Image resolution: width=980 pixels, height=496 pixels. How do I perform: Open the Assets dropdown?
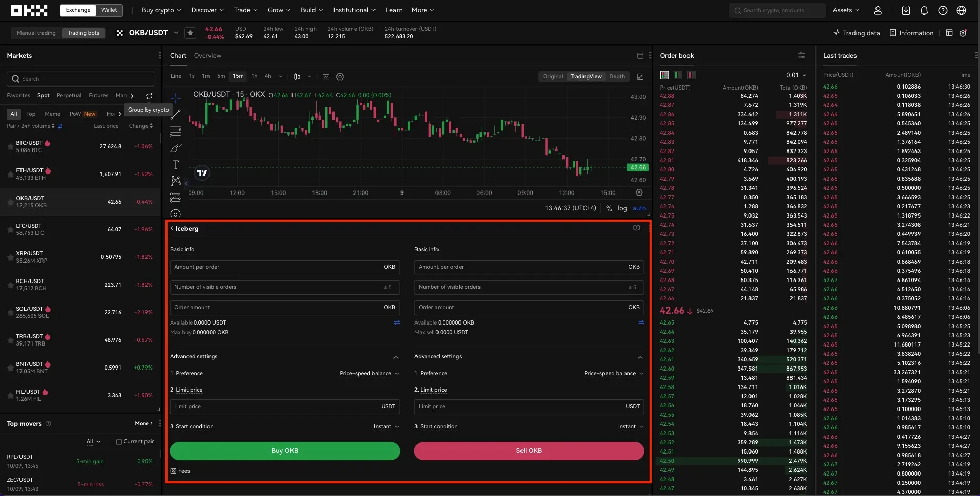tap(846, 10)
